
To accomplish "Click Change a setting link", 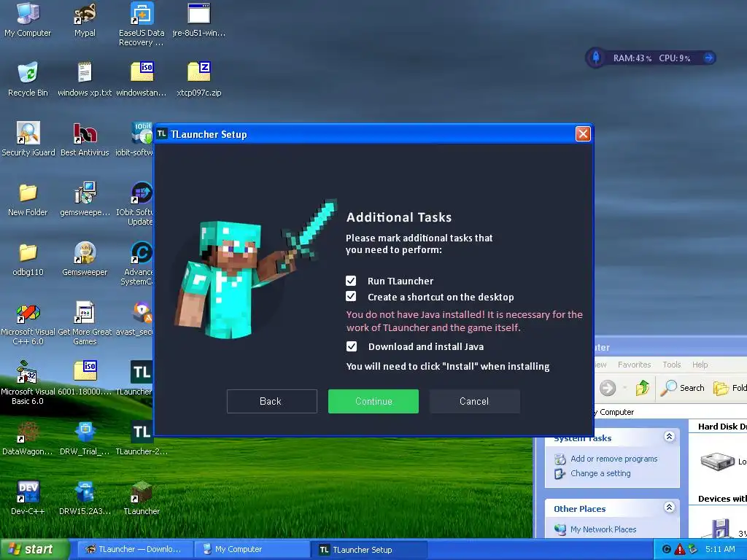I will coord(600,473).
